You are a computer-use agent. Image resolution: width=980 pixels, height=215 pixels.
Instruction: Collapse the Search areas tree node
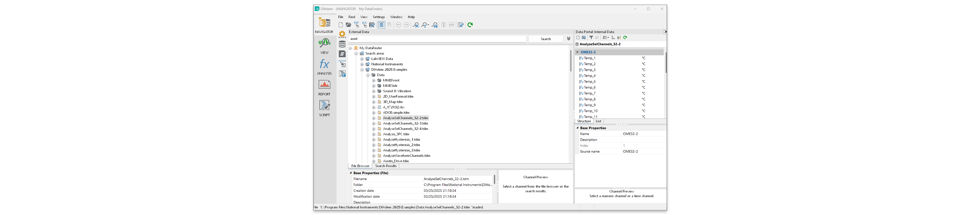pyautogui.click(x=356, y=53)
